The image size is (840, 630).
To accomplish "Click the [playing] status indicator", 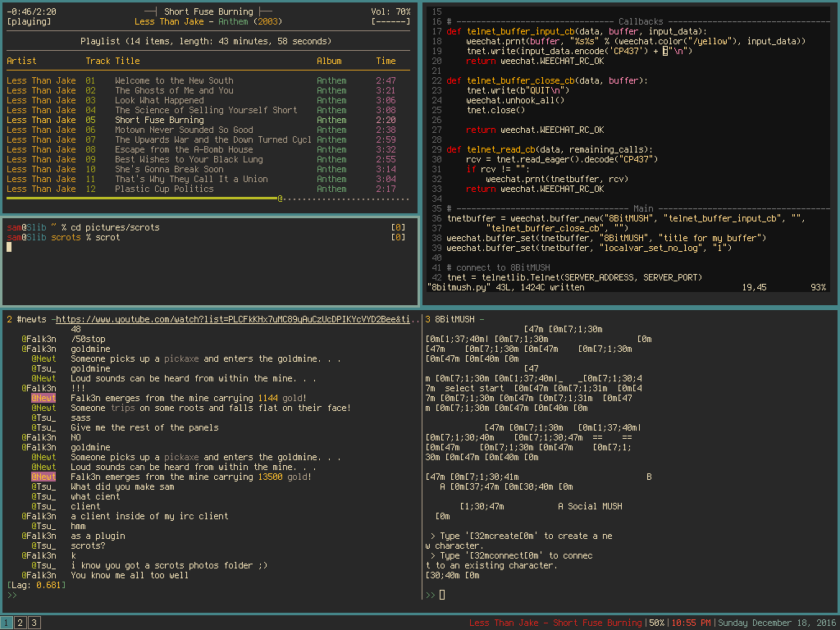I will [29, 21].
